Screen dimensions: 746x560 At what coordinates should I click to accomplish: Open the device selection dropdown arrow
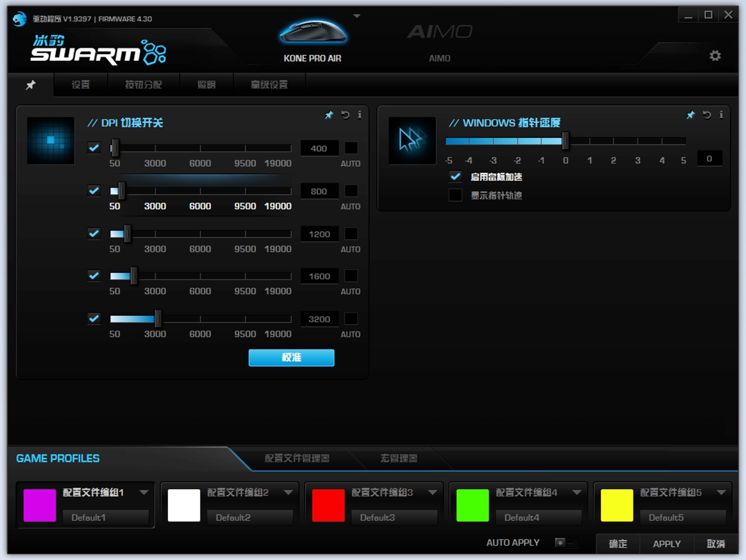tap(357, 16)
